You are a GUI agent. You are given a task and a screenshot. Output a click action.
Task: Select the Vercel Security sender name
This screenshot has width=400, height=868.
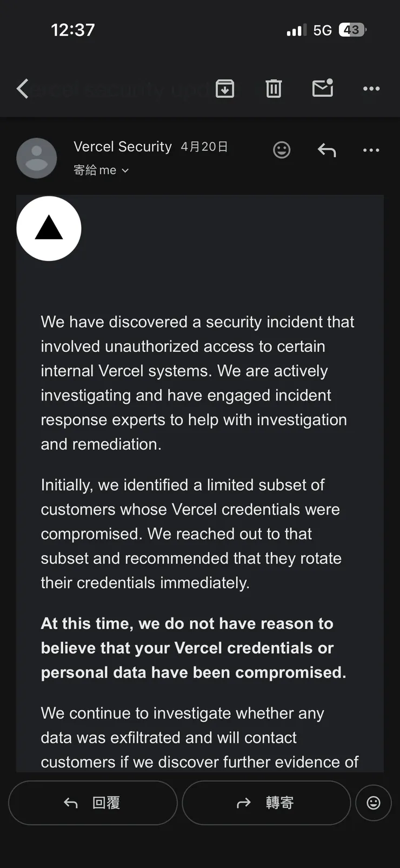click(x=123, y=146)
